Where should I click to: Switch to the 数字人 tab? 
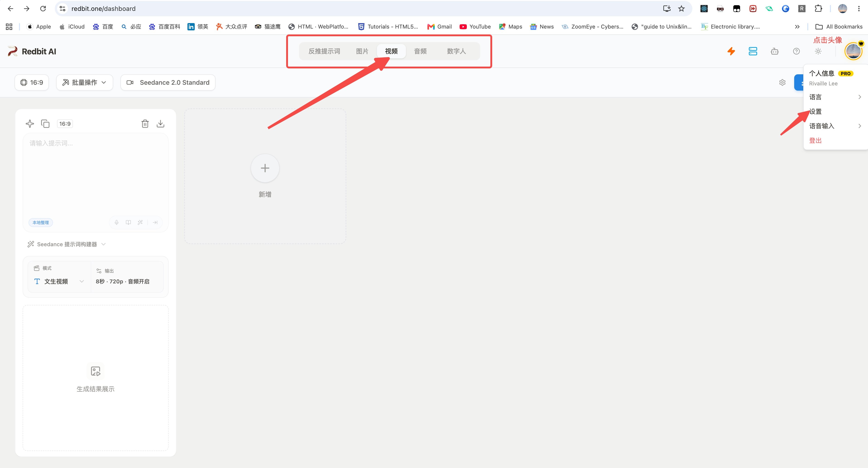456,51
